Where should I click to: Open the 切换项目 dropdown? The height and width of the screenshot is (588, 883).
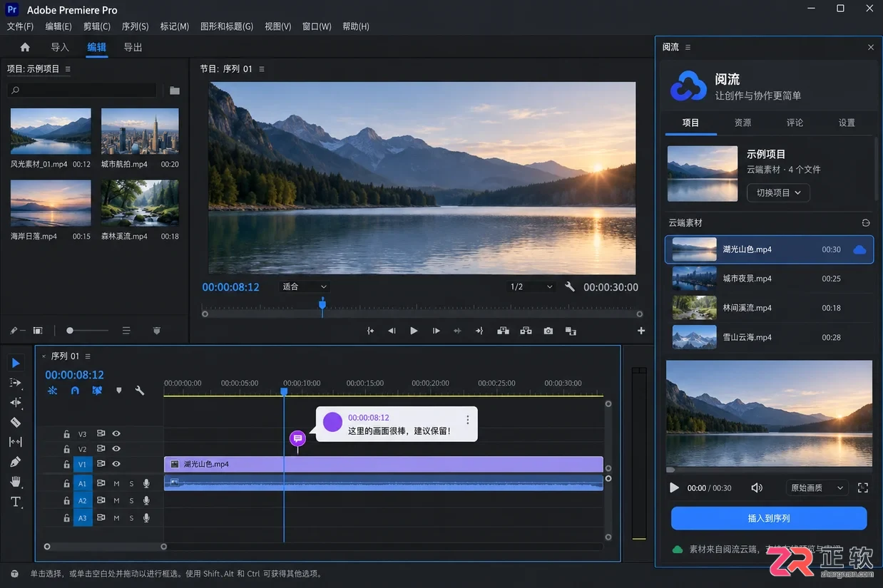[x=778, y=192]
